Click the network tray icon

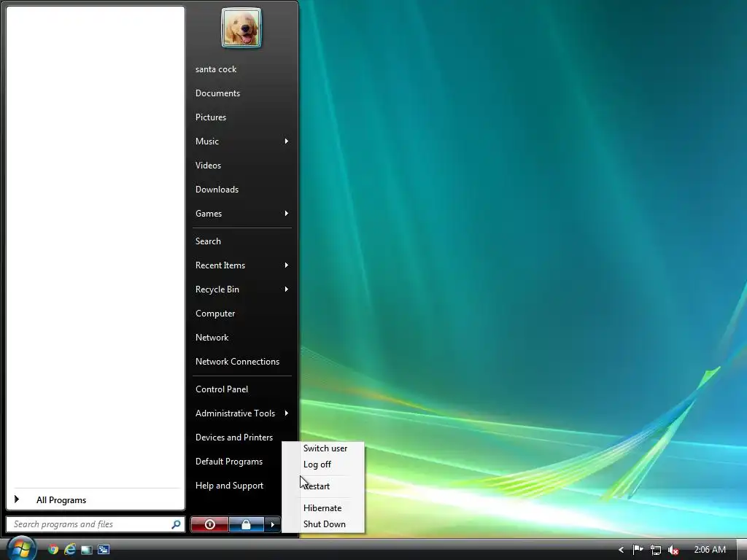pos(656,550)
